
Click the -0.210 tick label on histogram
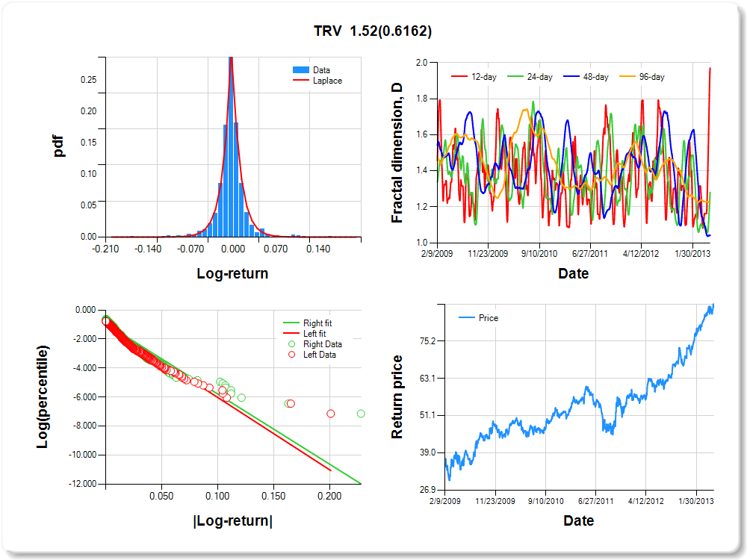pyautogui.click(x=105, y=249)
